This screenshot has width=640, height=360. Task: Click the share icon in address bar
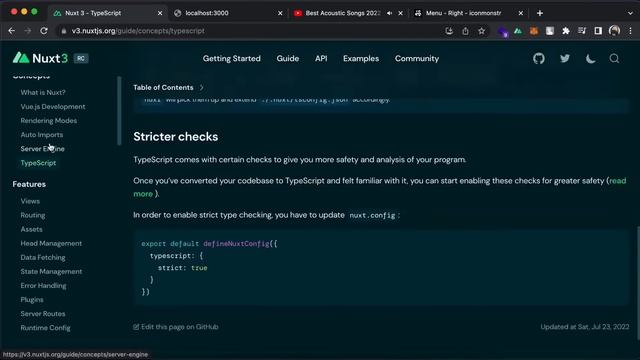click(x=465, y=31)
